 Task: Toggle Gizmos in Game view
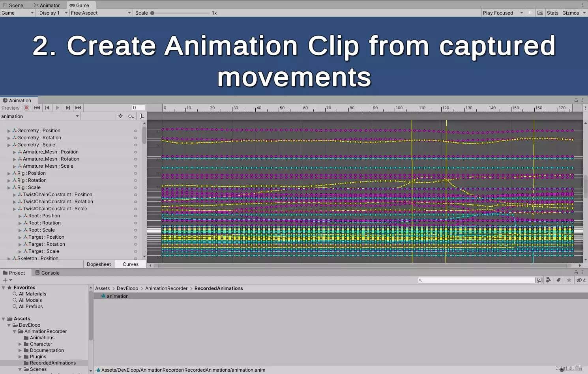pyautogui.click(x=571, y=13)
